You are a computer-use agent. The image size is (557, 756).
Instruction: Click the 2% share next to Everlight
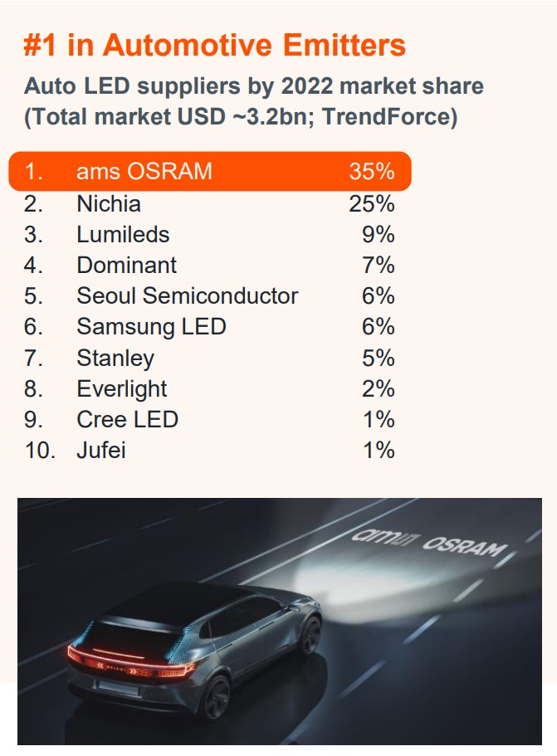point(379,388)
